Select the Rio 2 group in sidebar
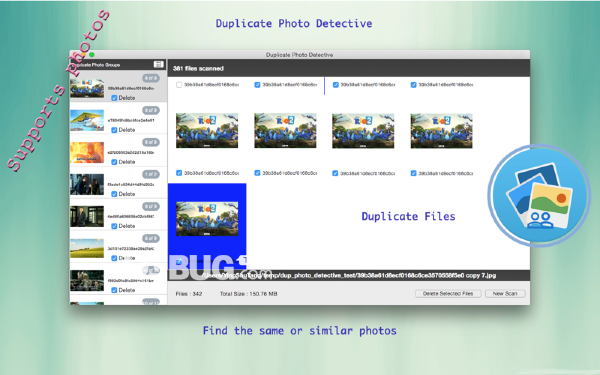 pos(118,86)
